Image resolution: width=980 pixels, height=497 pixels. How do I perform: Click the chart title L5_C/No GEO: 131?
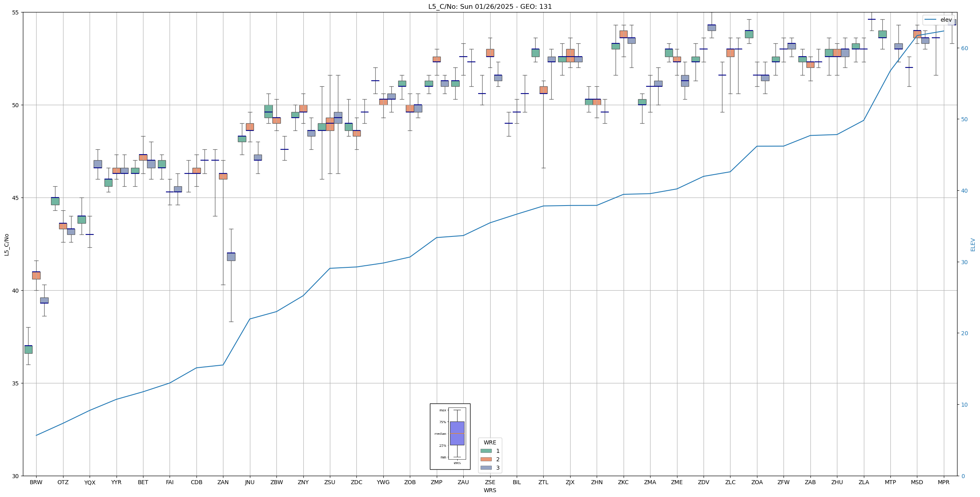pyautogui.click(x=490, y=6)
